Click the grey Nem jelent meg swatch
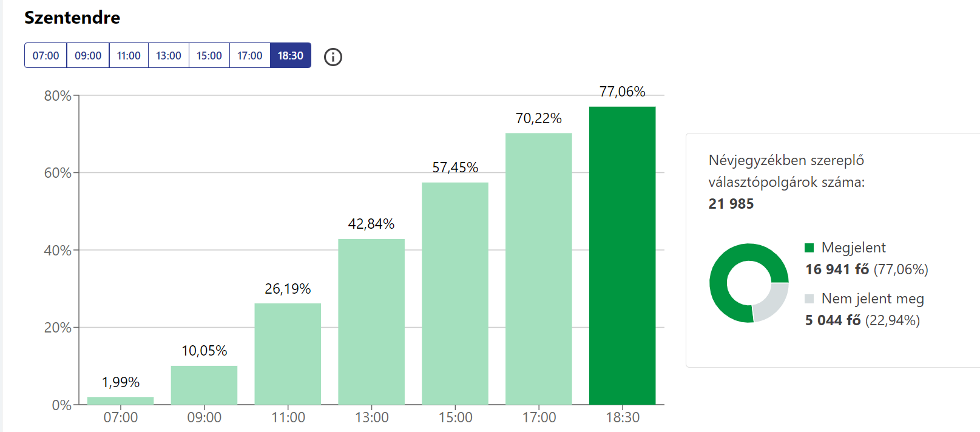Viewport: 980px width, 432px height. [809, 299]
